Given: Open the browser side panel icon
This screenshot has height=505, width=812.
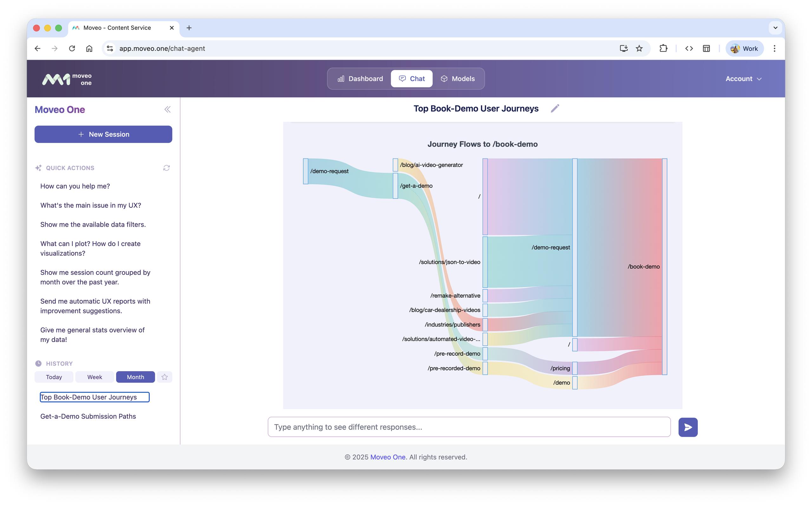Looking at the screenshot, I should pyautogui.click(x=706, y=49).
